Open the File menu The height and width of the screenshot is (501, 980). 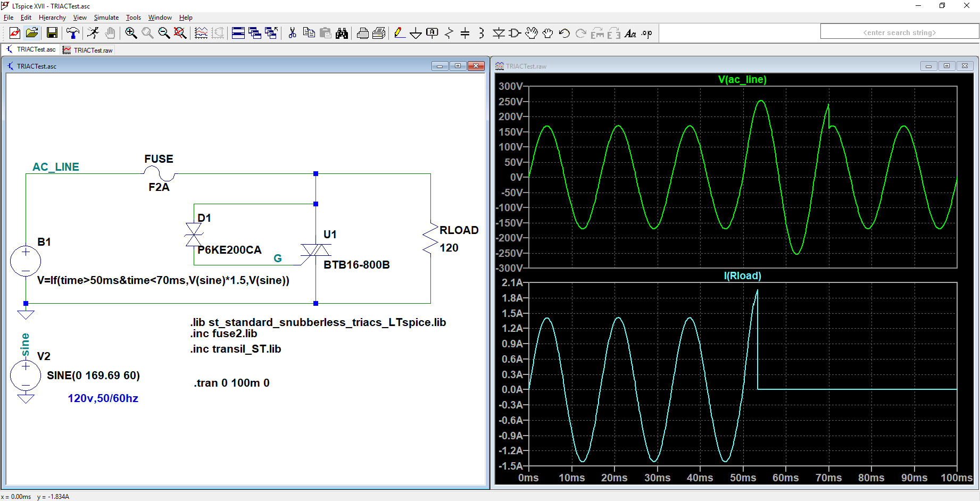coord(9,18)
